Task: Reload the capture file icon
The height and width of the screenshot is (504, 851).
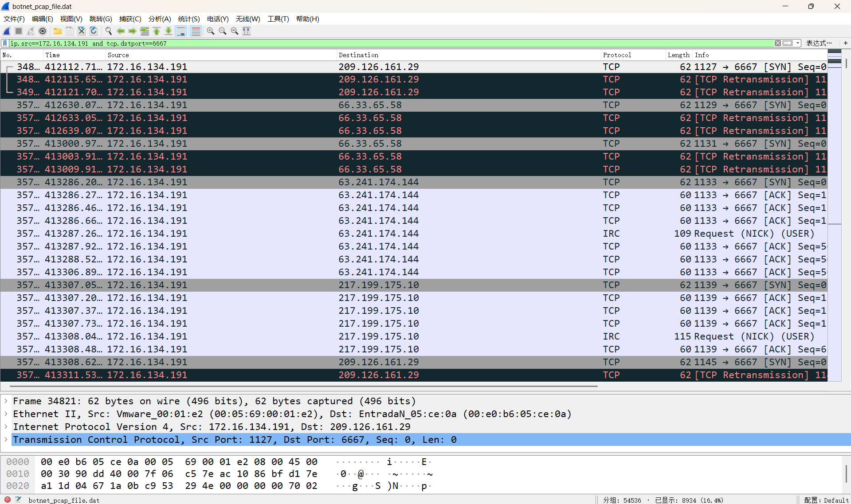Action: pos(94,31)
